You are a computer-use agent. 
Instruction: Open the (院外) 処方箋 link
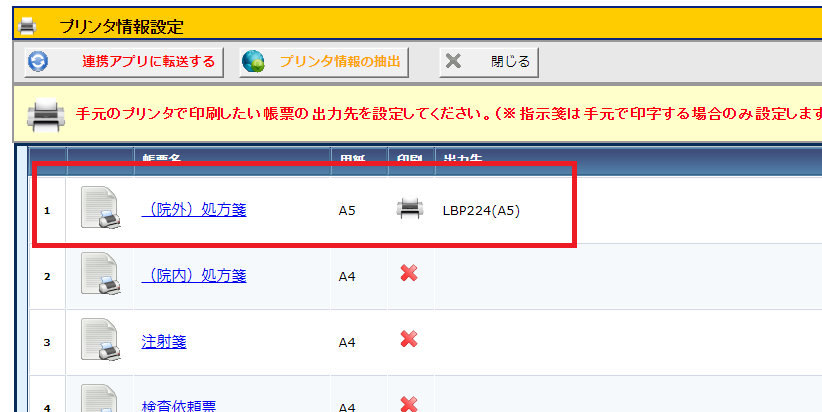point(194,210)
